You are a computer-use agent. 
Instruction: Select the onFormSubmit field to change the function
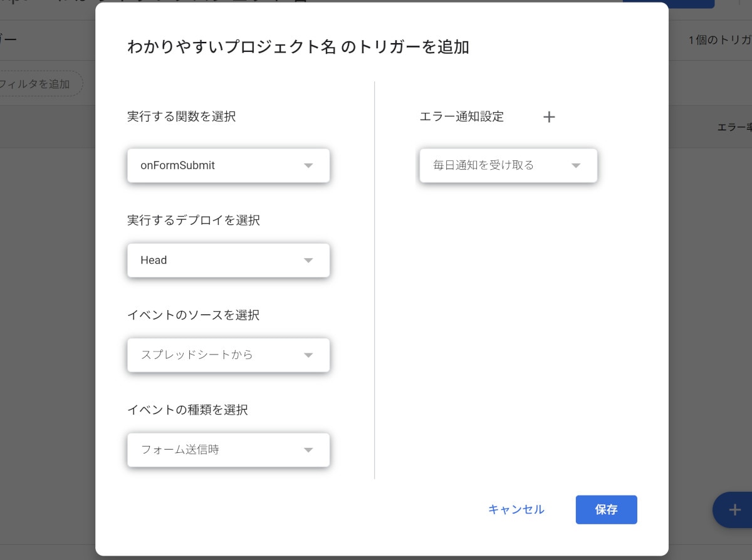coord(228,165)
